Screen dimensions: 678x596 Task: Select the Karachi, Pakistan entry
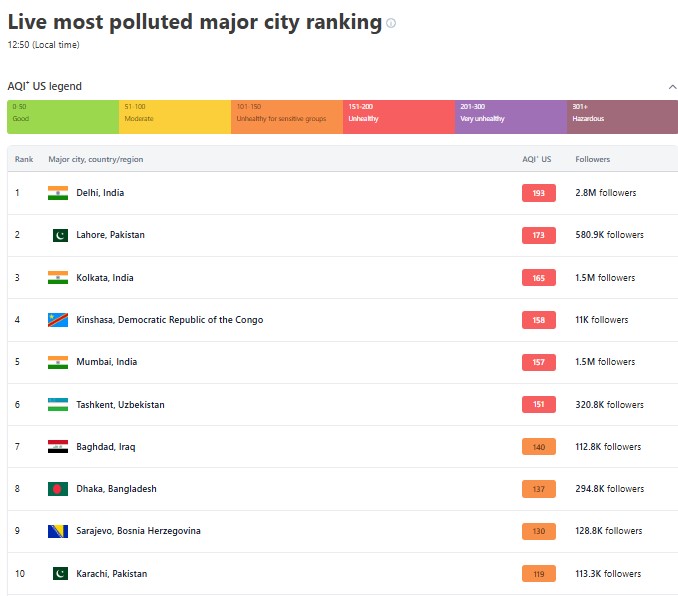point(111,574)
